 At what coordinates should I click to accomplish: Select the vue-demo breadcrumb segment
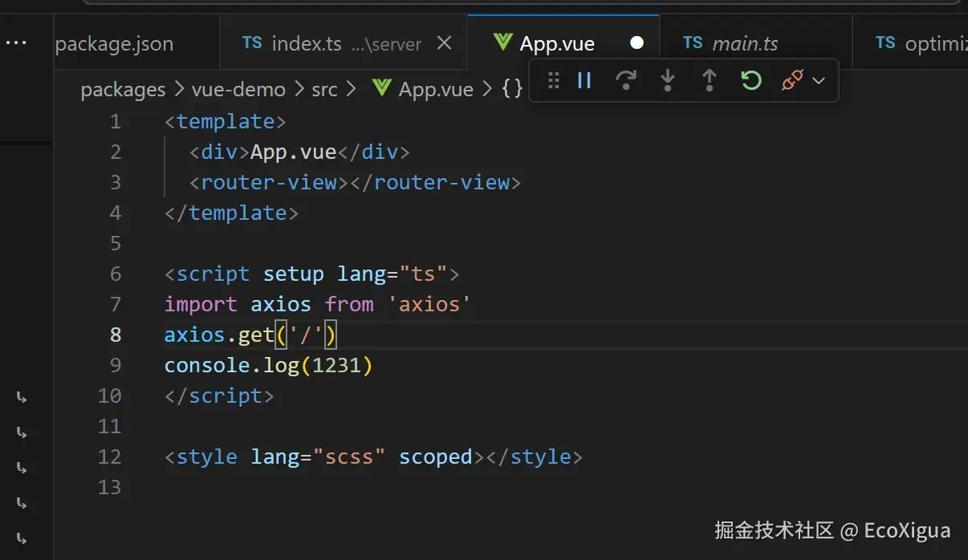[x=238, y=89]
